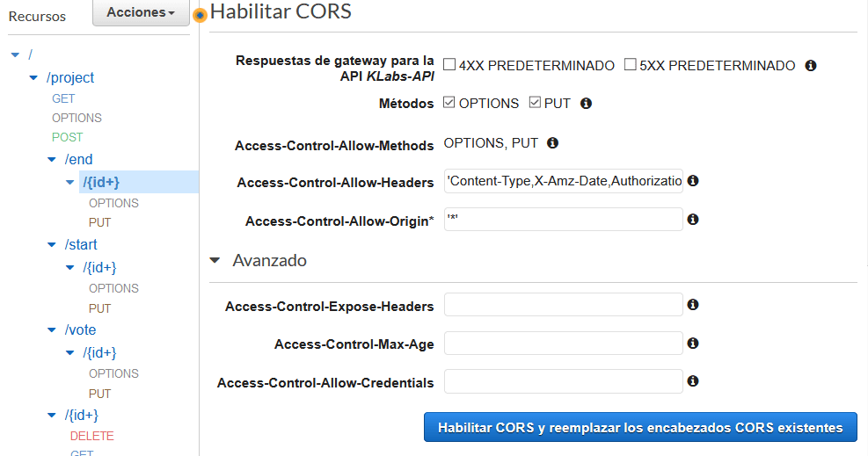Collapse the Avanzado section
This screenshot has width=868, height=456.
click(215, 261)
